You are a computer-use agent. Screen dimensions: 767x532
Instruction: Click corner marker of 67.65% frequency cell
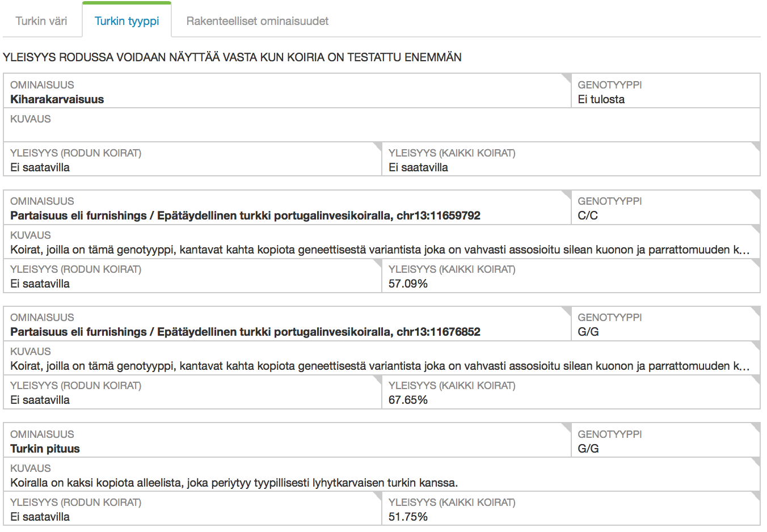(x=756, y=379)
